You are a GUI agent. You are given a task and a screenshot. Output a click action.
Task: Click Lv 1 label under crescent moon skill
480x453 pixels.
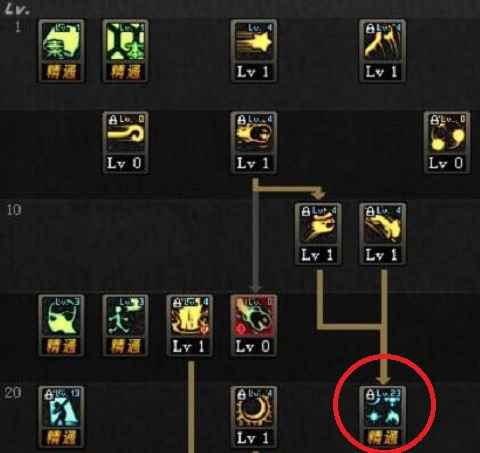253,438
